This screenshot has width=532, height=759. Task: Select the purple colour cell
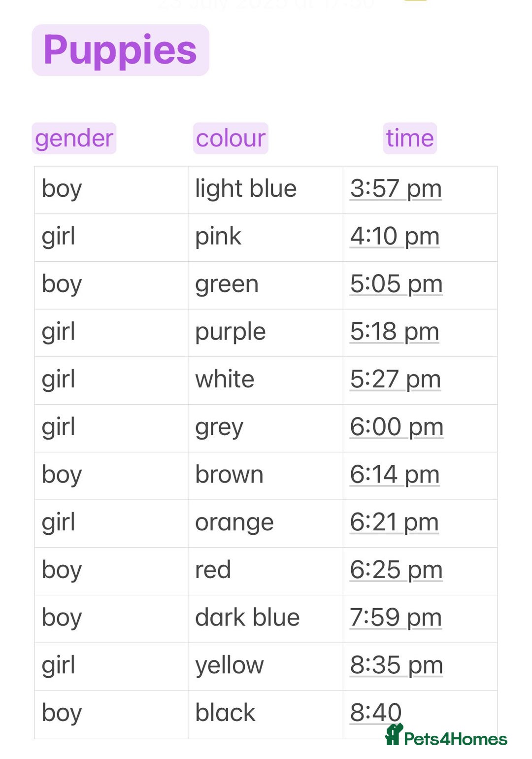point(266,333)
